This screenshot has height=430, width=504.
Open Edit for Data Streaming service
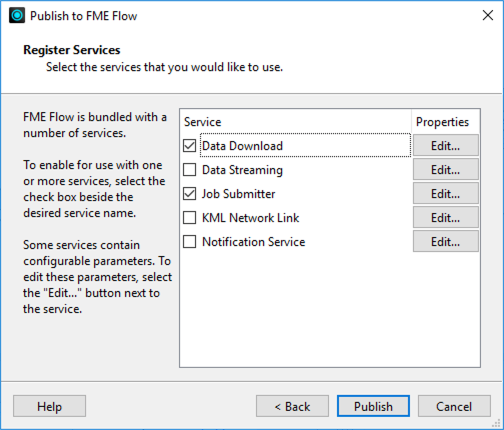(x=446, y=170)
